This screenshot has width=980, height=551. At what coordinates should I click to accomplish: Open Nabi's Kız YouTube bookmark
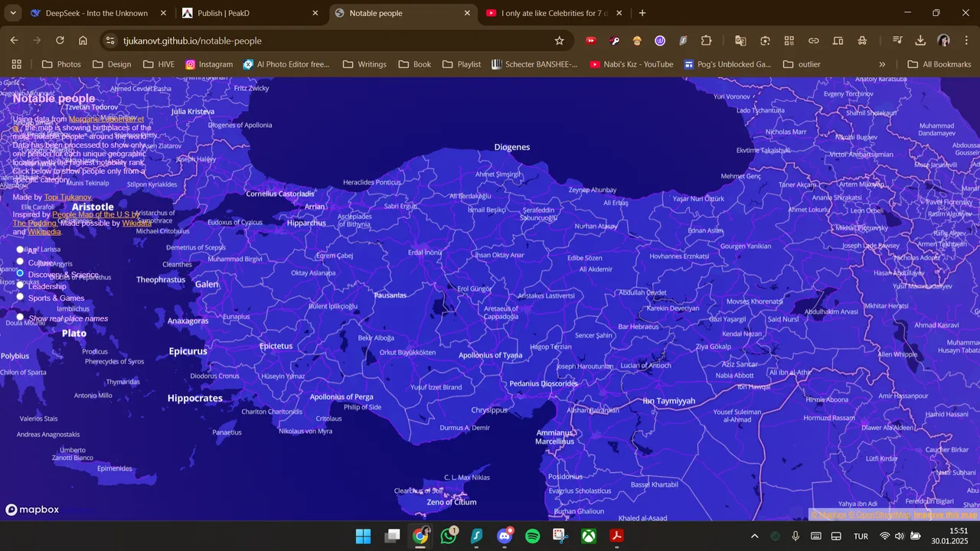632,64
